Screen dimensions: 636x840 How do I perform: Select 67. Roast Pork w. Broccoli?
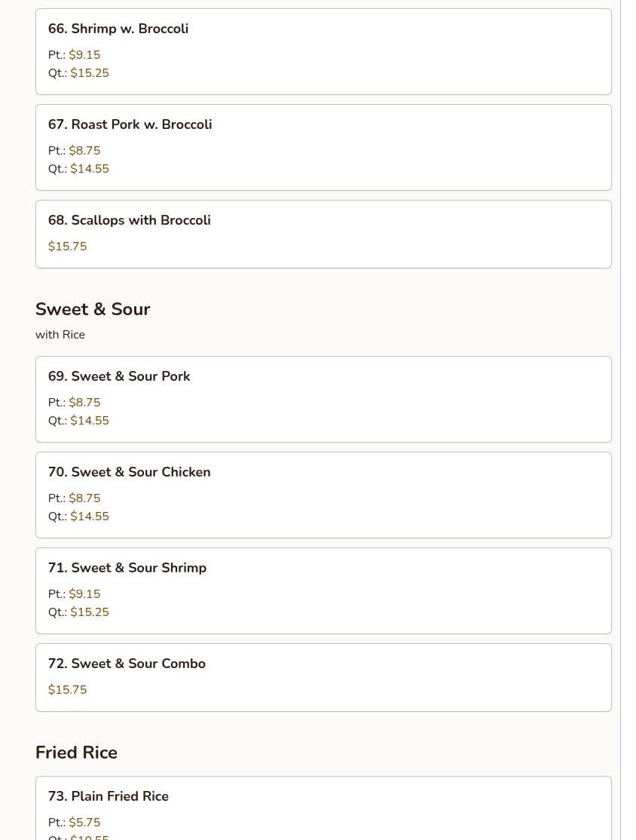point(130,124)
